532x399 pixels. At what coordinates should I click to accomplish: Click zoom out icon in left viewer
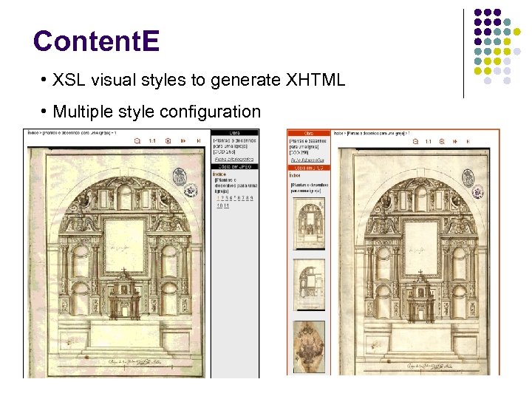coord(137,141)
